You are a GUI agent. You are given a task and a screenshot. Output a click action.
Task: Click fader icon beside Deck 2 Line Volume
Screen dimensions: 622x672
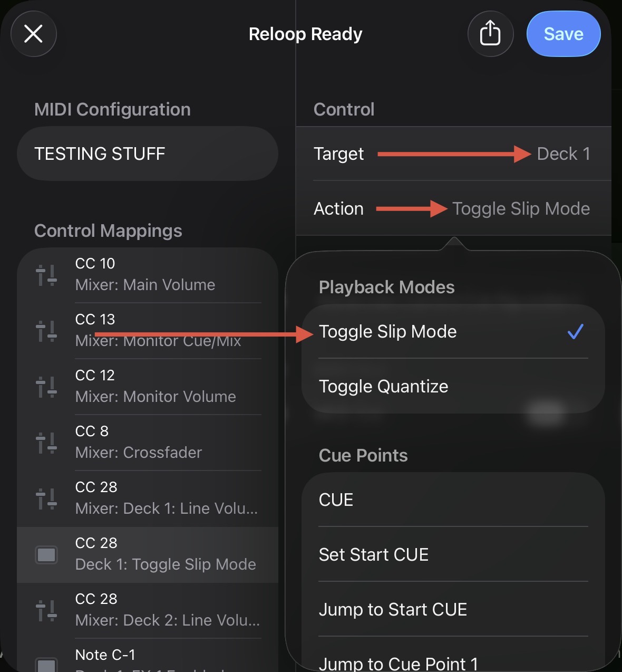(46, 610)
